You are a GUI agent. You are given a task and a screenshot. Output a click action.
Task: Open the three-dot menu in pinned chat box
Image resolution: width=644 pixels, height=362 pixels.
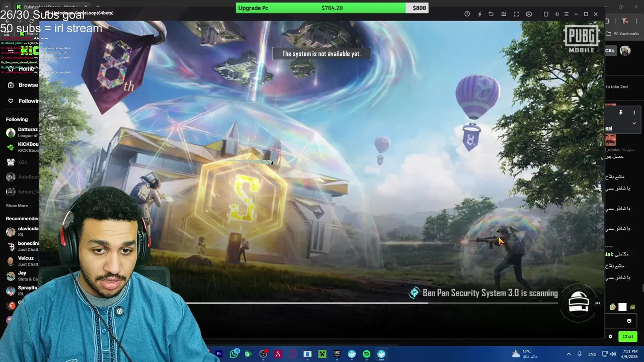(634, 113)
